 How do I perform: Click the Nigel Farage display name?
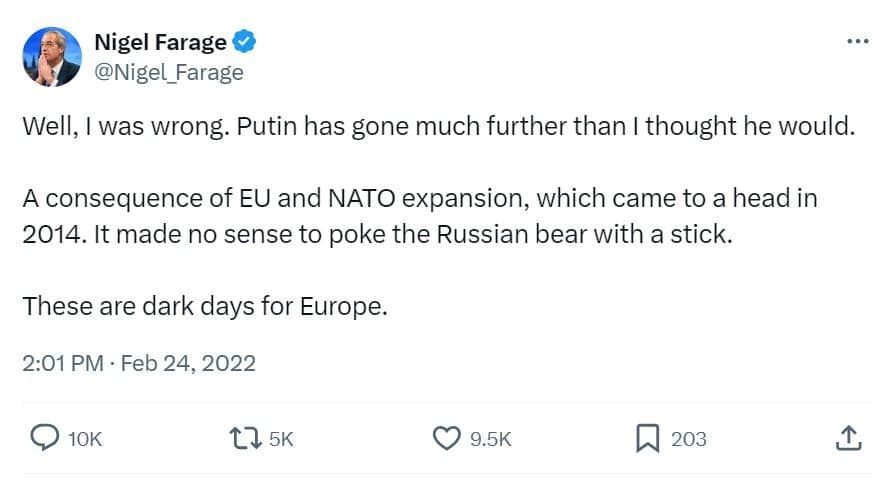coord(160,42)
